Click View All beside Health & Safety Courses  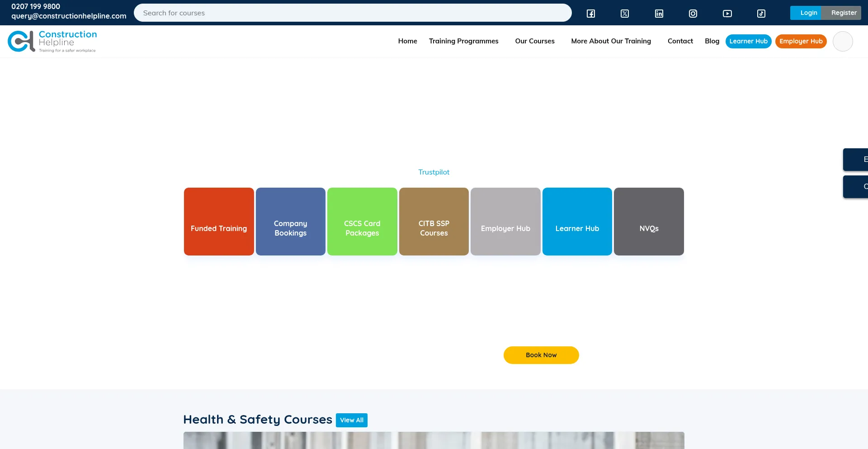(x=351, y=420)
